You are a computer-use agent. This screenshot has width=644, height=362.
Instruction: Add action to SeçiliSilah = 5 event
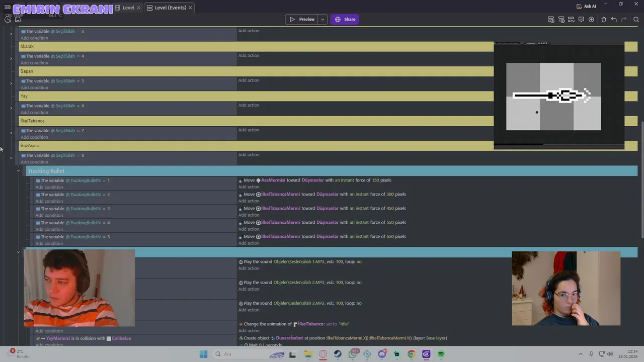click(249, 80)
